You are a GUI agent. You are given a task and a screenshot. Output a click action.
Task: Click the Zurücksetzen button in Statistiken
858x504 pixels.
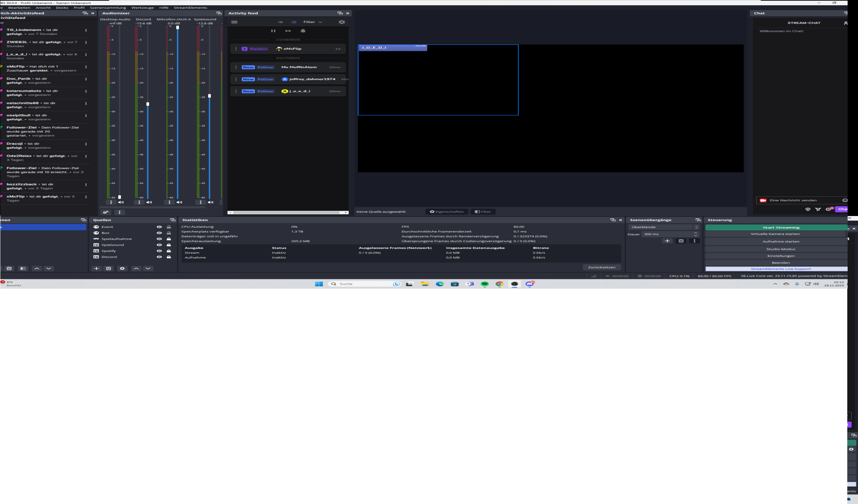pyautogui.click(x=601, y=268)
